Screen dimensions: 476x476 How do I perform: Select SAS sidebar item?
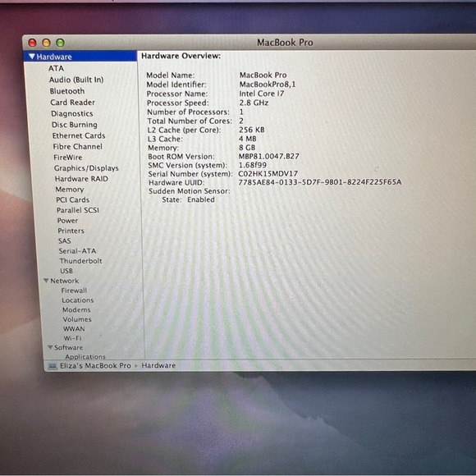point(64,240)
